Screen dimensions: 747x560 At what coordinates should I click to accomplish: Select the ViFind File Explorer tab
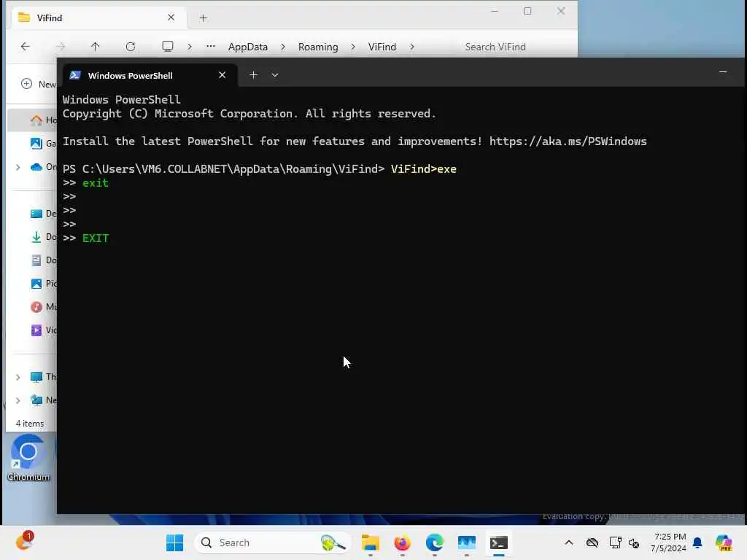[x=97, y=18]
